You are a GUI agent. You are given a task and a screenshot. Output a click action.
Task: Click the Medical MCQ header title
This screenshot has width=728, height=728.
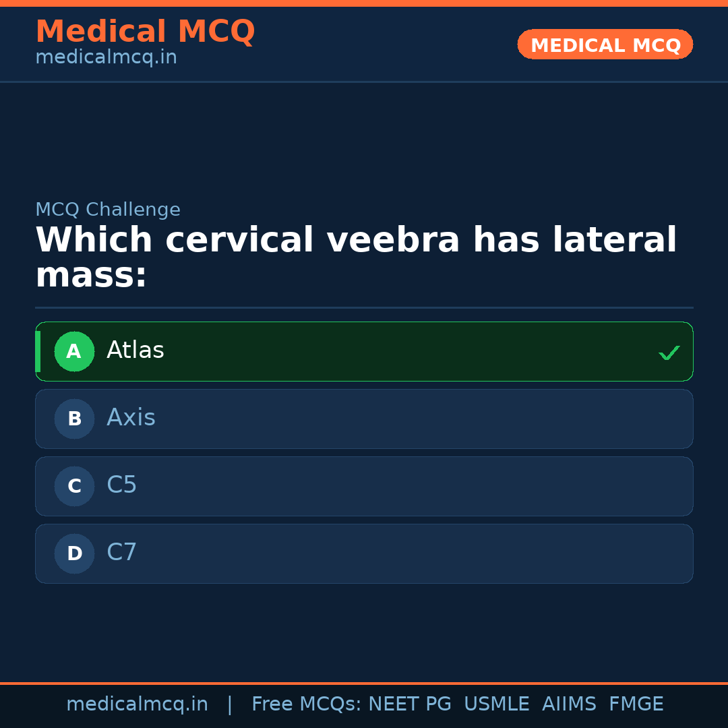click(145, 32)
